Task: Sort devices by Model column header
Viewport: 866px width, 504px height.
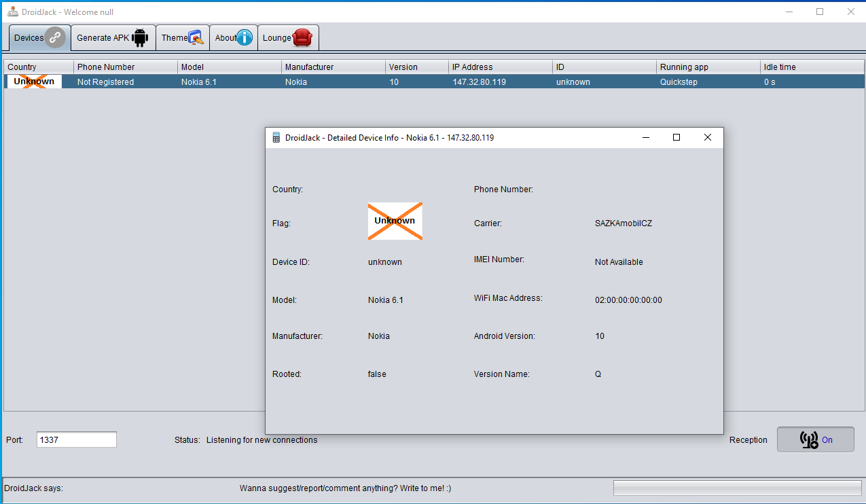Action: click(x=230, y=67)
